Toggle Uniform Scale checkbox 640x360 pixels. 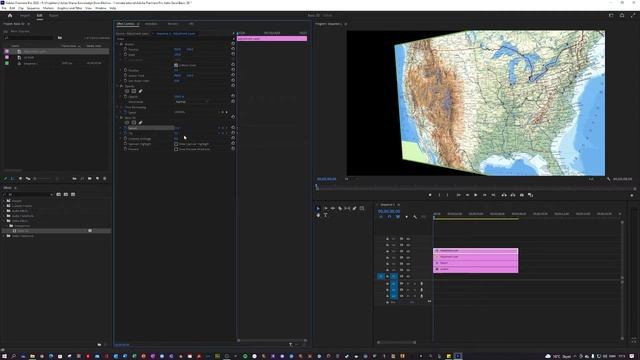click(176, 65)
